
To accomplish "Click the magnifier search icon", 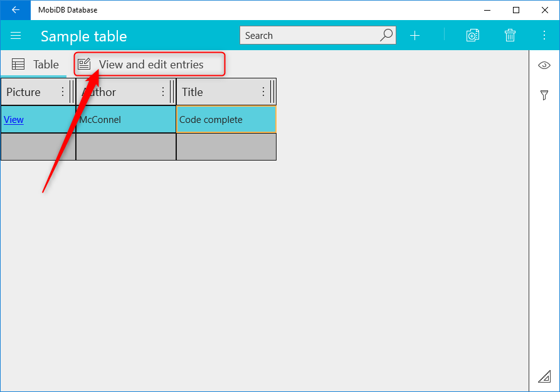I will [x=386, y=35].
